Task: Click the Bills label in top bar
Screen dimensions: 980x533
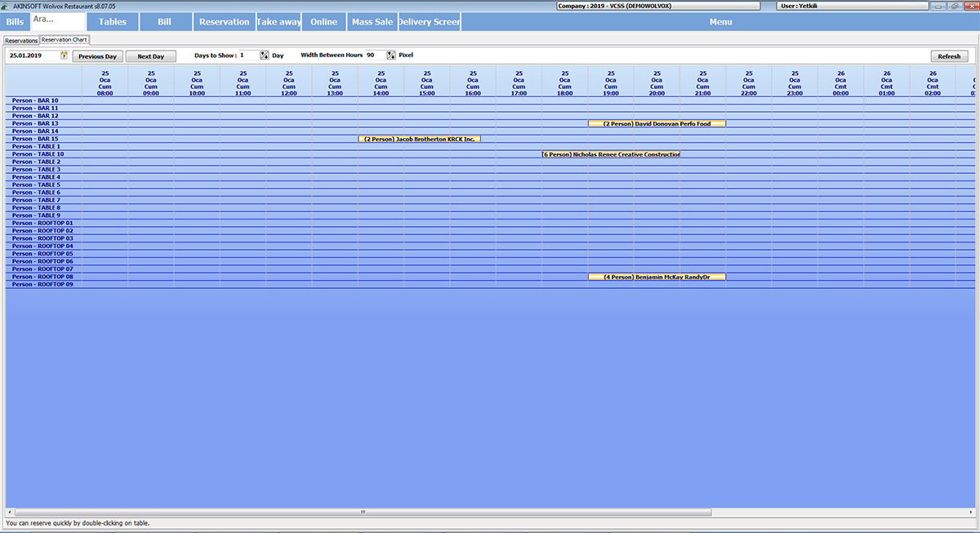Action: [x=15, y=22]
